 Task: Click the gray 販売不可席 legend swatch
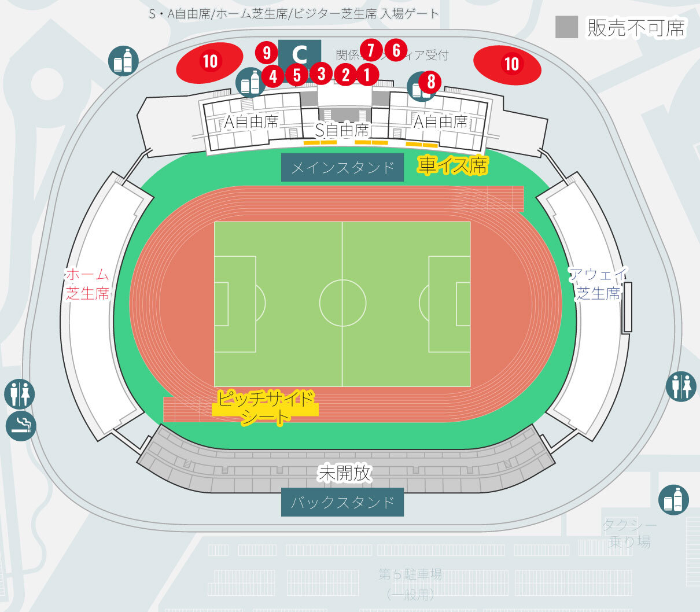click(566, 27)
